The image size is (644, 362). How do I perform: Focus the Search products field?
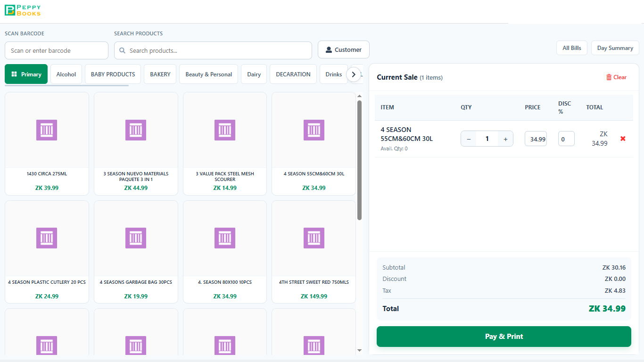[213, 50]
